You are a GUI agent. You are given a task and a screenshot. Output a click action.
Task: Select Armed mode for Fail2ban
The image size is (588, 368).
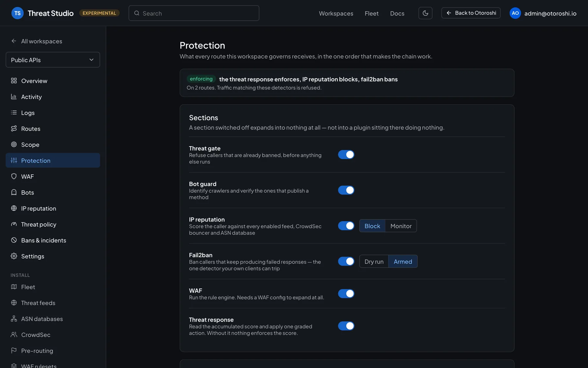[x=403, y=262]
